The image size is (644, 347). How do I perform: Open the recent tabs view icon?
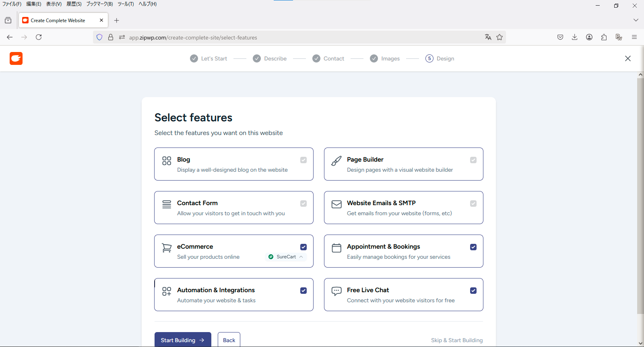point(8,21)
